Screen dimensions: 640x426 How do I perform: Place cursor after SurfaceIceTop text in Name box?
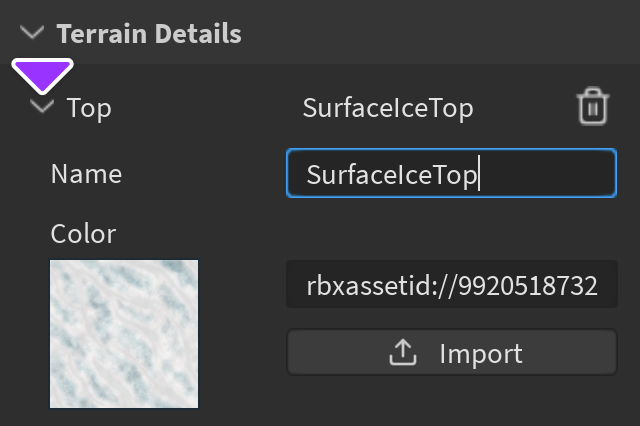(481, 175)
